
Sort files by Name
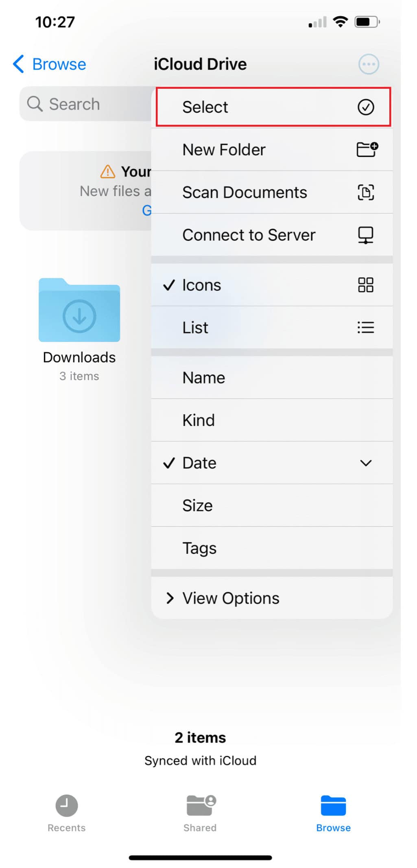click(x=272, y=378)
